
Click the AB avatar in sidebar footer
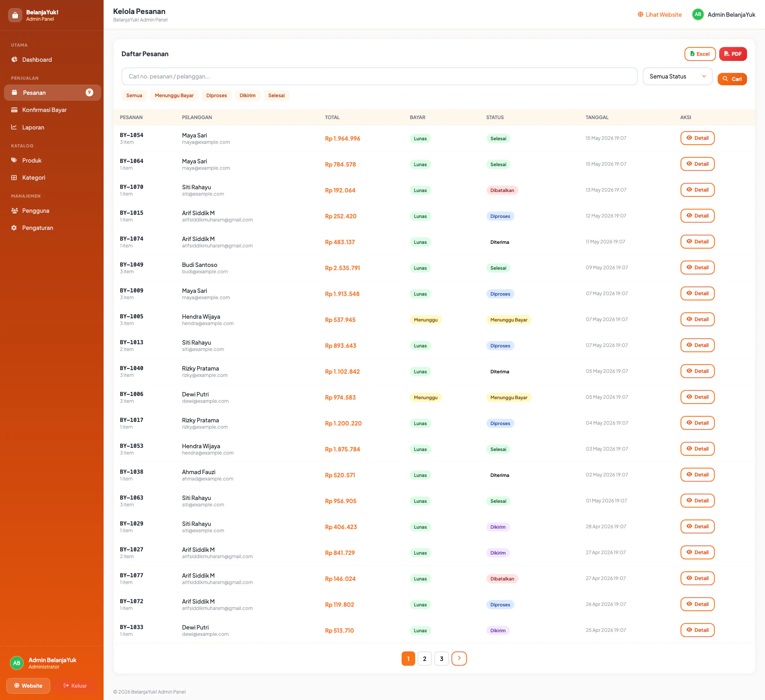tap(17, 663)
